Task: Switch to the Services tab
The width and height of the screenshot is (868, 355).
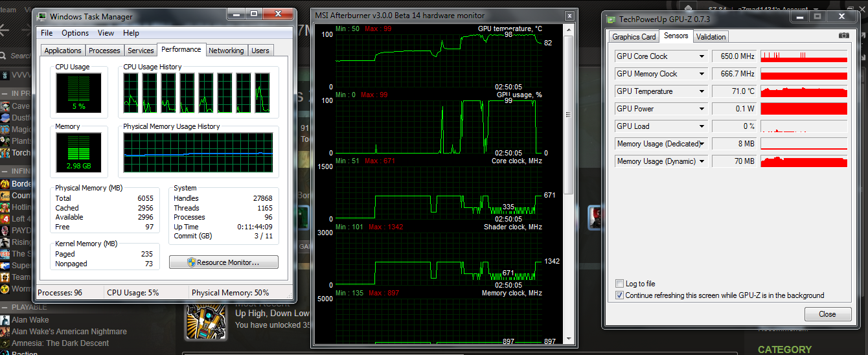Action: 141,51
